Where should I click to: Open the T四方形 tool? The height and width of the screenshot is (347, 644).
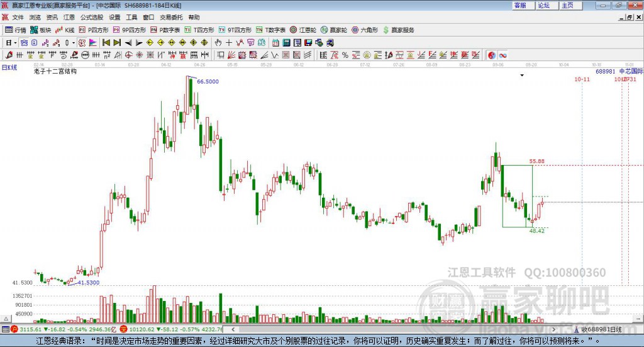[199, 30]
